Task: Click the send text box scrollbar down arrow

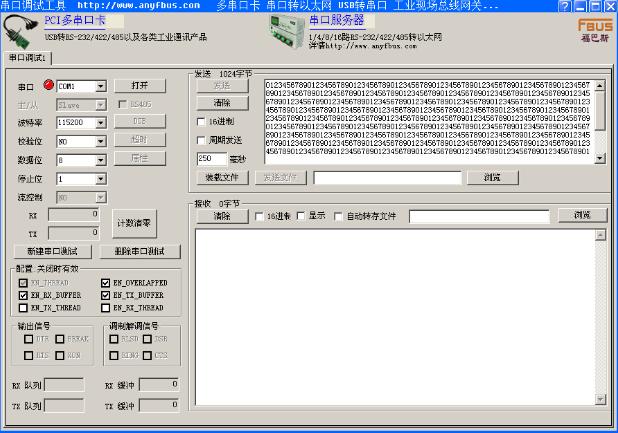Action: point(600,158)
